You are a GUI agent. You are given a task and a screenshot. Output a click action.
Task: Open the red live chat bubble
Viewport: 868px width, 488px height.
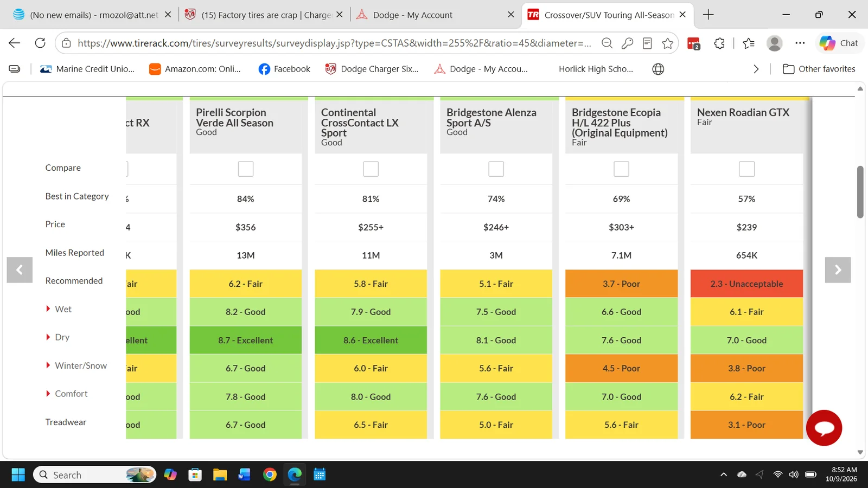point(824,428)
